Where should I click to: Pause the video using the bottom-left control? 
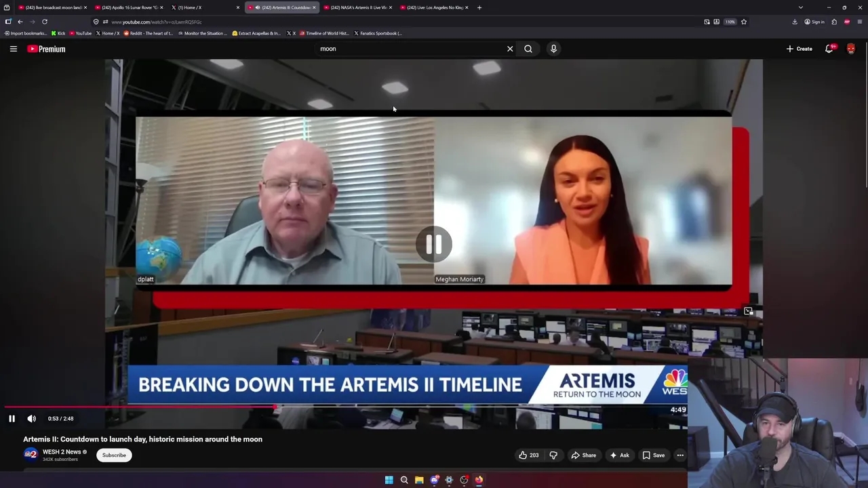(x=12, y=419)
